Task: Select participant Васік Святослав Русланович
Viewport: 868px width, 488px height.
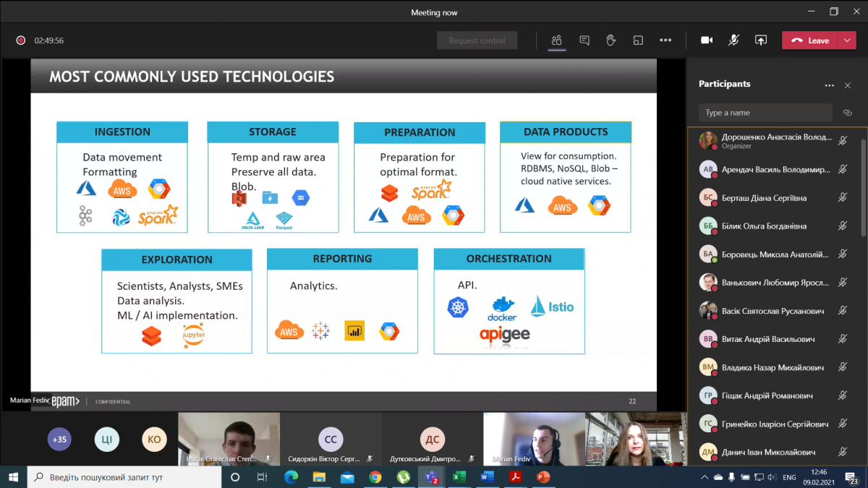Action: (x=773, y=311)
